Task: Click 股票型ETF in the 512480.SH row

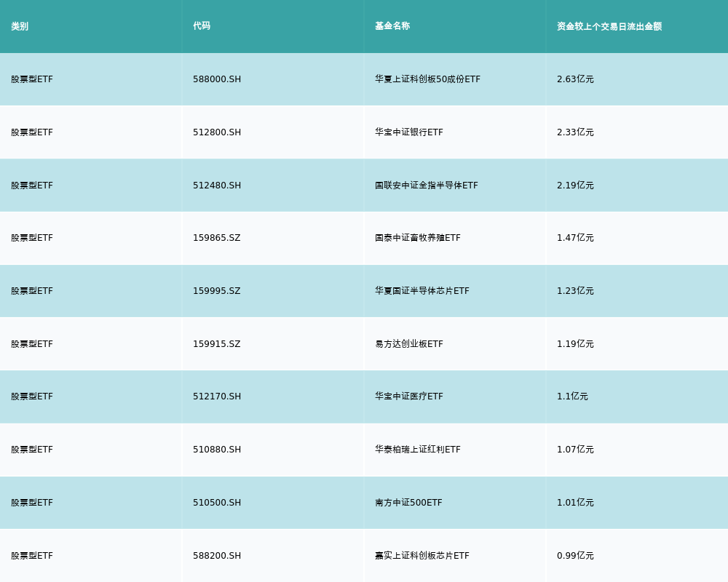Action: 32,186
